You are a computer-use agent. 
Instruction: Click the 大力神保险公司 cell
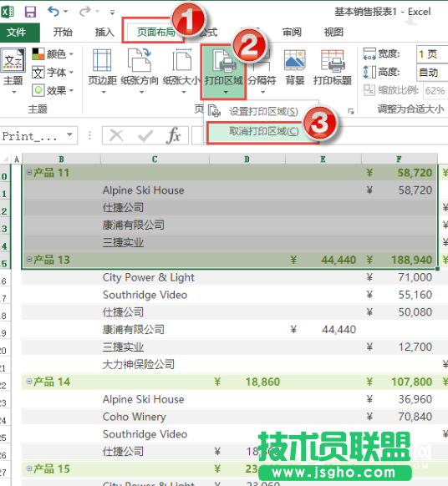tap(155, 364)
